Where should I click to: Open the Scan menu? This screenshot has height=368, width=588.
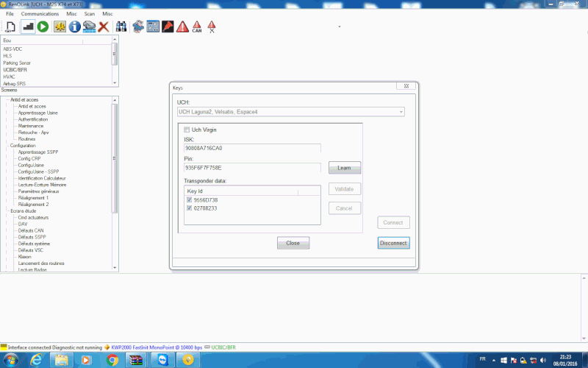tap(89, 14)
